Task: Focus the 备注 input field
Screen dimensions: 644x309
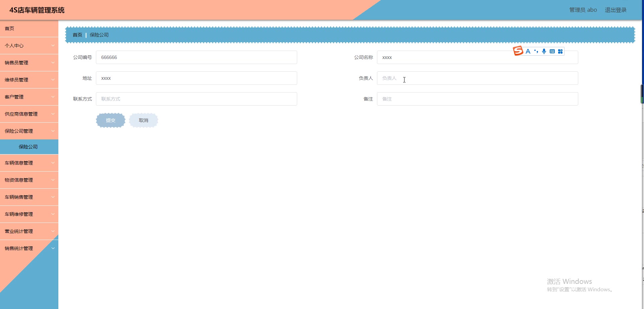Action: [x=478, y=99]
